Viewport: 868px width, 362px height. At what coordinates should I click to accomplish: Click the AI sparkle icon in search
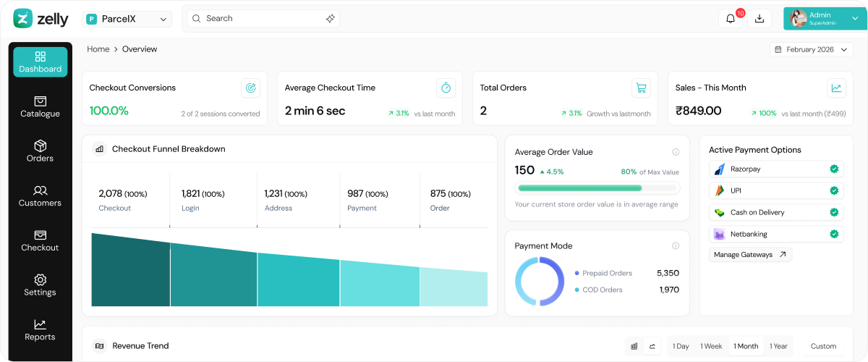(x=330, y=19)
